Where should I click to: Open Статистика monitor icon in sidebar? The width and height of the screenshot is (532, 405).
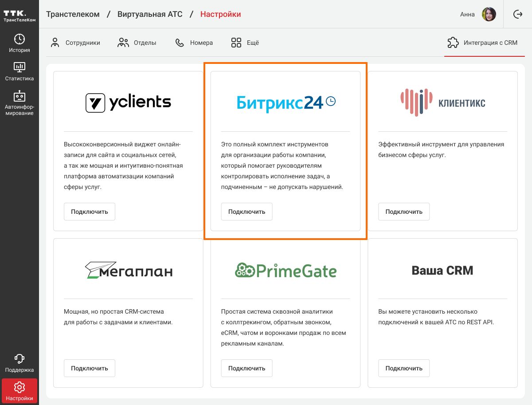point(20,67)
